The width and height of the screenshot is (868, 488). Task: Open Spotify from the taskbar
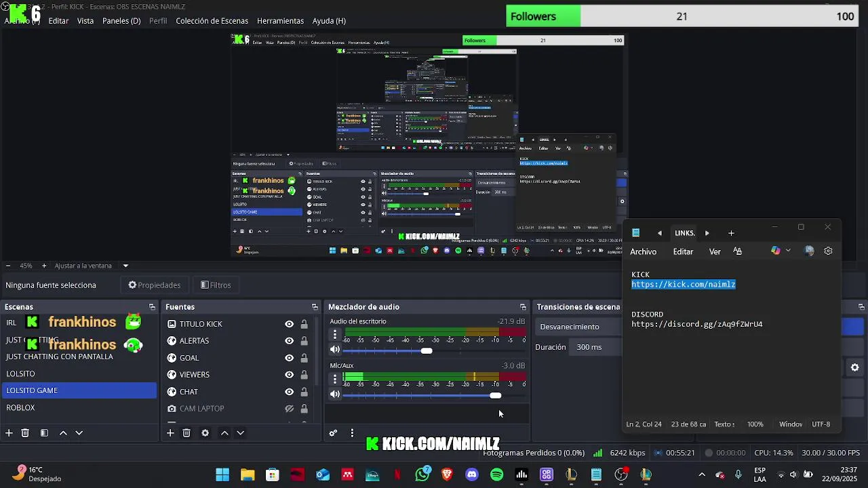point(496,474)
